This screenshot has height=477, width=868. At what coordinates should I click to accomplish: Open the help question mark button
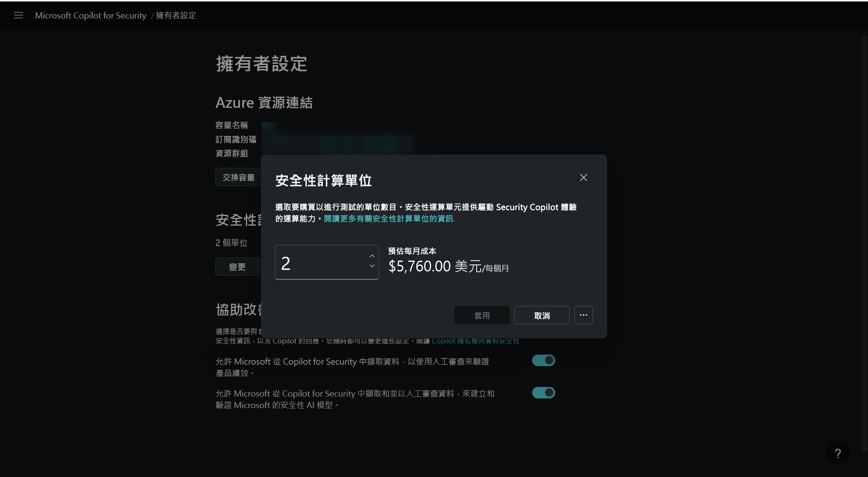(x=838, y=454)
